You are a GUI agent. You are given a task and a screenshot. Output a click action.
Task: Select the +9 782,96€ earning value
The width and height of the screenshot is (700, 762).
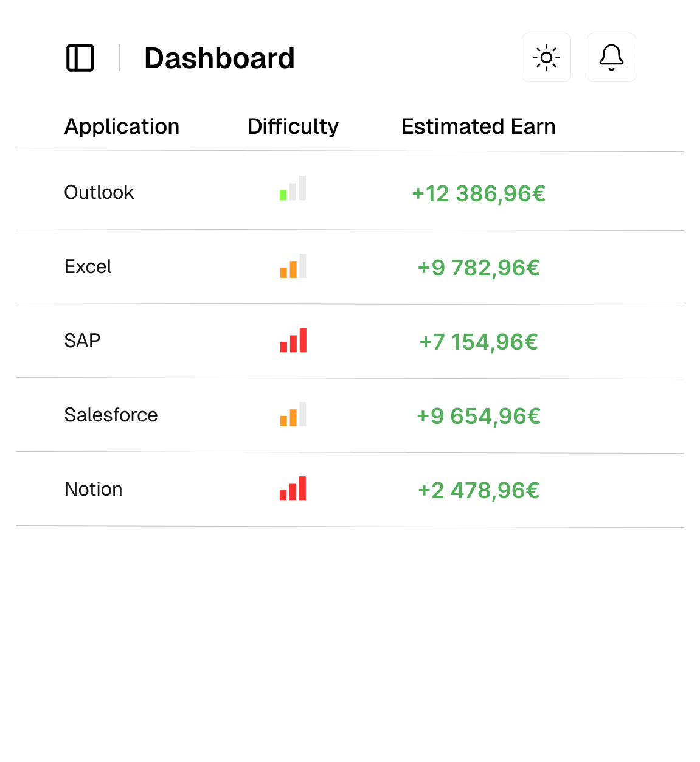tap(479, 268)
